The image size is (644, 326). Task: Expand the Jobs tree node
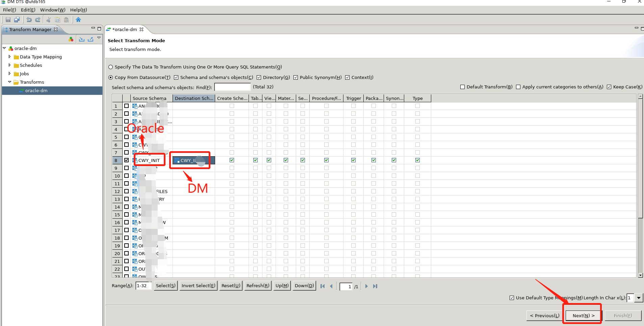9,74
